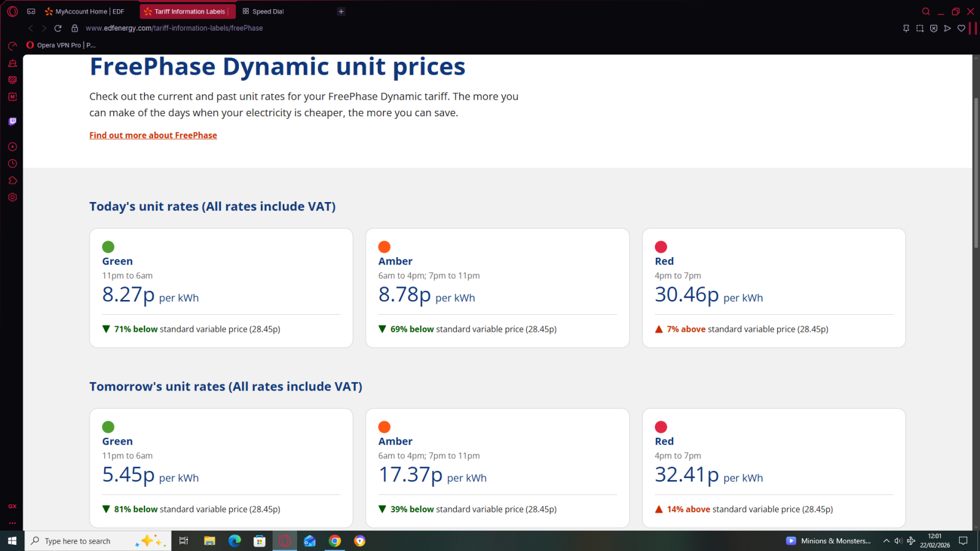980x551 pixels.
Task: Show hidden system tray icons chevron
Action: (x=886, y=541)
